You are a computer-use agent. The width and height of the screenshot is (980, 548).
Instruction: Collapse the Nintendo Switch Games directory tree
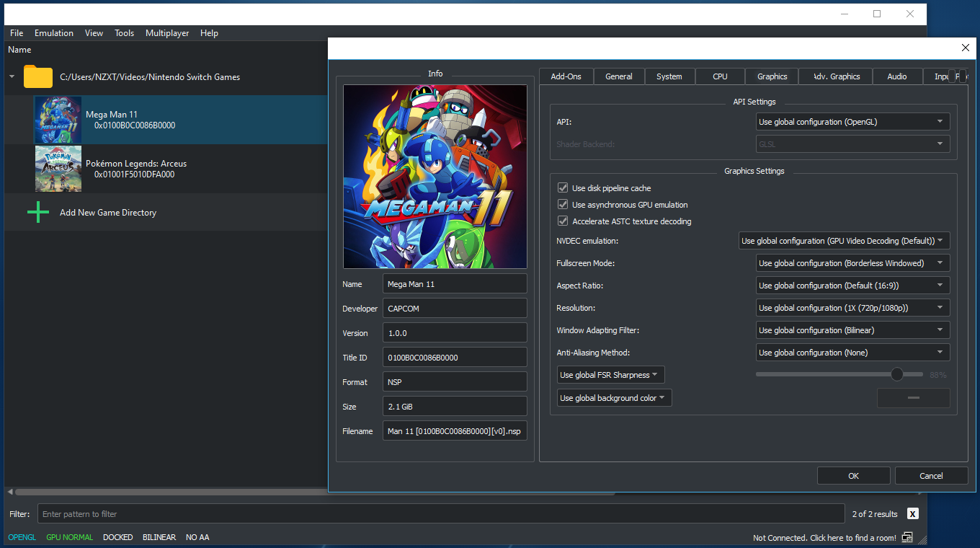tap(12, 77)
